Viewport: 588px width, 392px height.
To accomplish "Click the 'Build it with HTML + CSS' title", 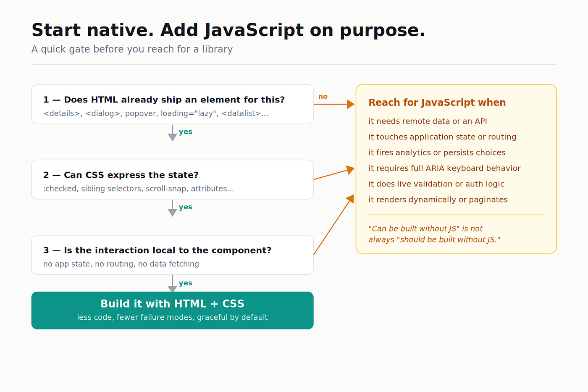I will point(172,304).
